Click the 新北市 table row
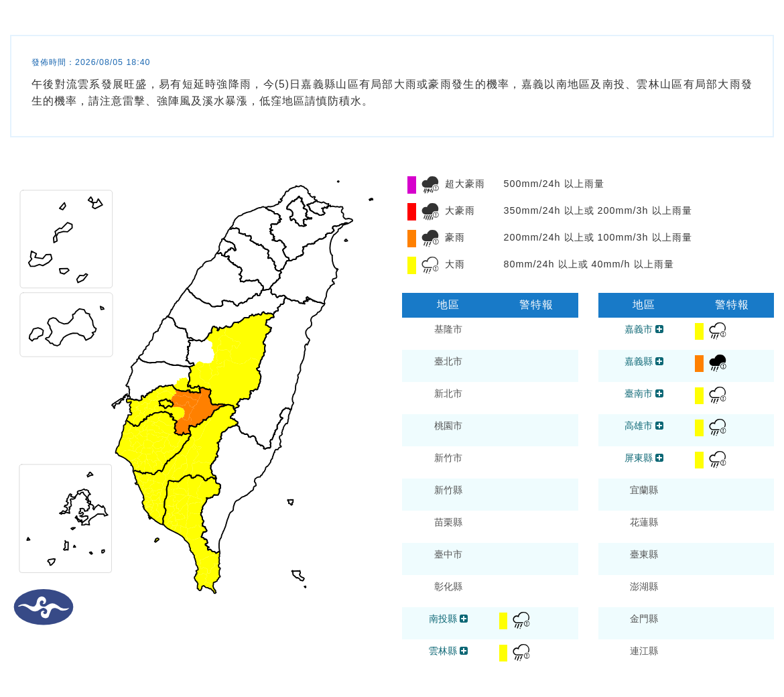Image resolution: width=784 pixels, height=697 pixels. click(490, 398)
